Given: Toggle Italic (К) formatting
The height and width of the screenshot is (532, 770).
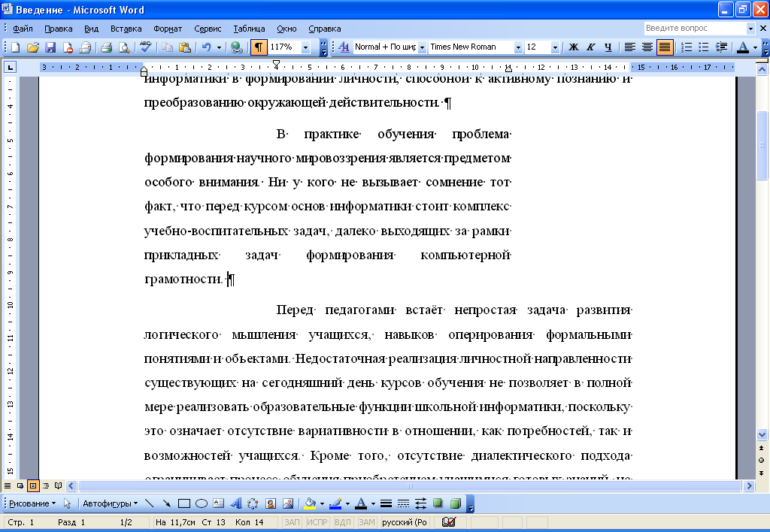Looking at the screenshot, I should (x=591, y=47).
